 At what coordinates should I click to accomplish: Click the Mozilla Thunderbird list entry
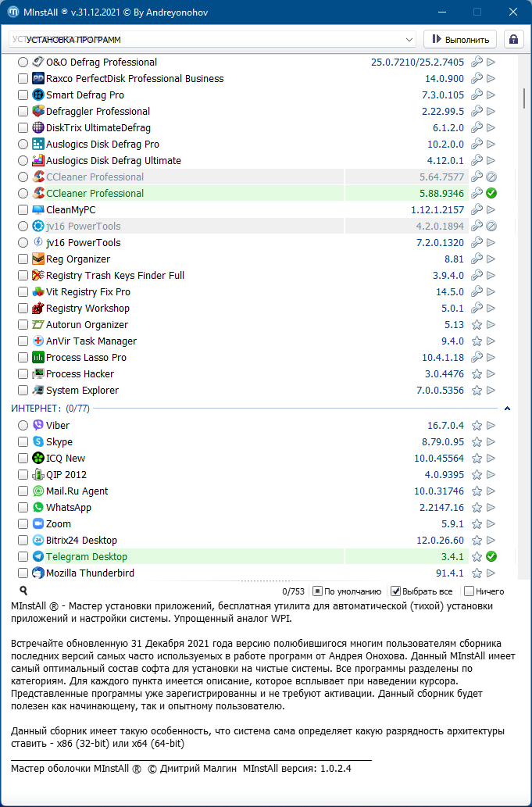point(90,573)
